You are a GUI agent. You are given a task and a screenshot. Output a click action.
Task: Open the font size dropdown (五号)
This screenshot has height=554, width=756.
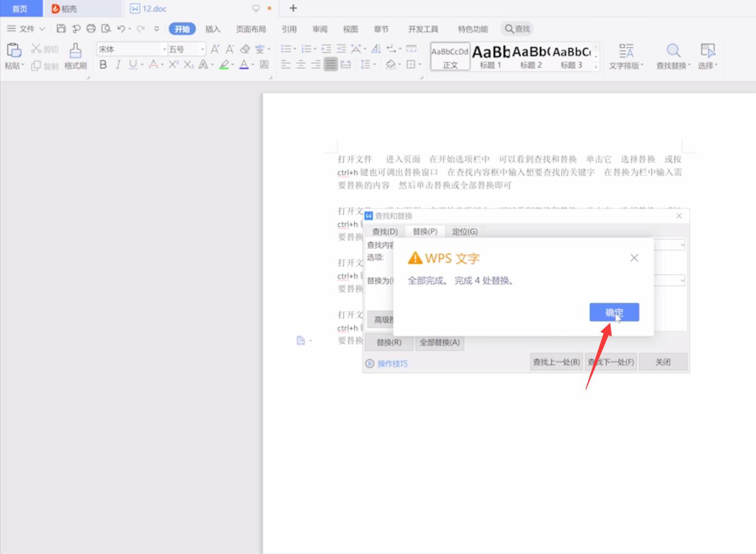coord(202,49)
